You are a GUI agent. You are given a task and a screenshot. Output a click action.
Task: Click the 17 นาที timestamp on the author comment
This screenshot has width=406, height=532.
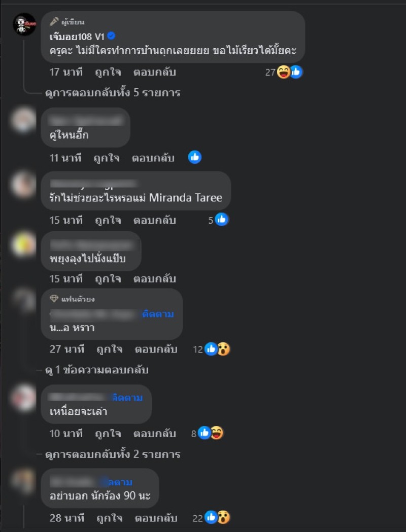pos(66,72)
